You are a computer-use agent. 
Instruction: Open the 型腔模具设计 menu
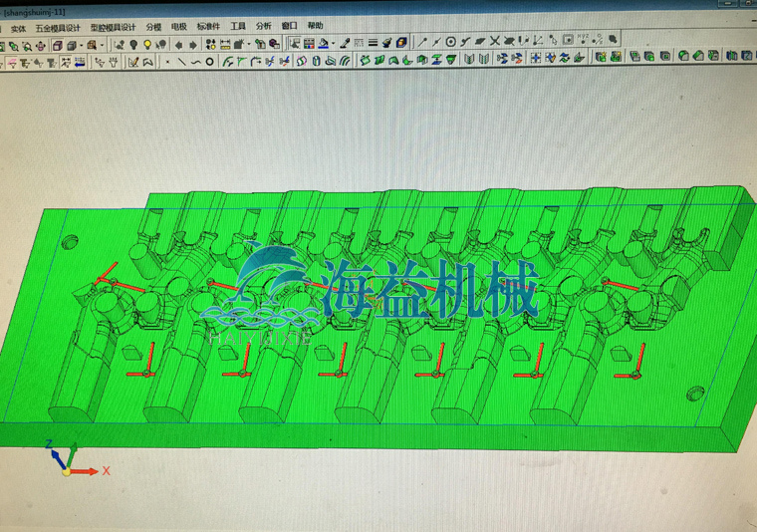click(x=113, y=28)
